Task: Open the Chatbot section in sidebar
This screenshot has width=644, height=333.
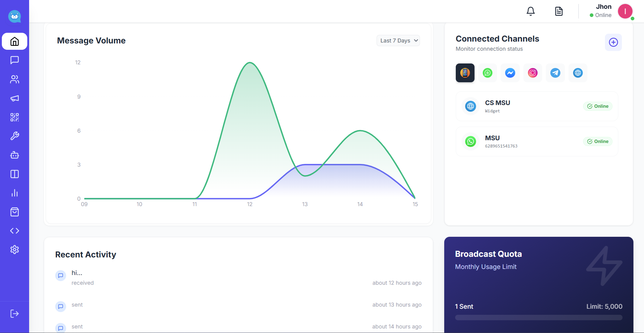Action: (x=15, y=155)
